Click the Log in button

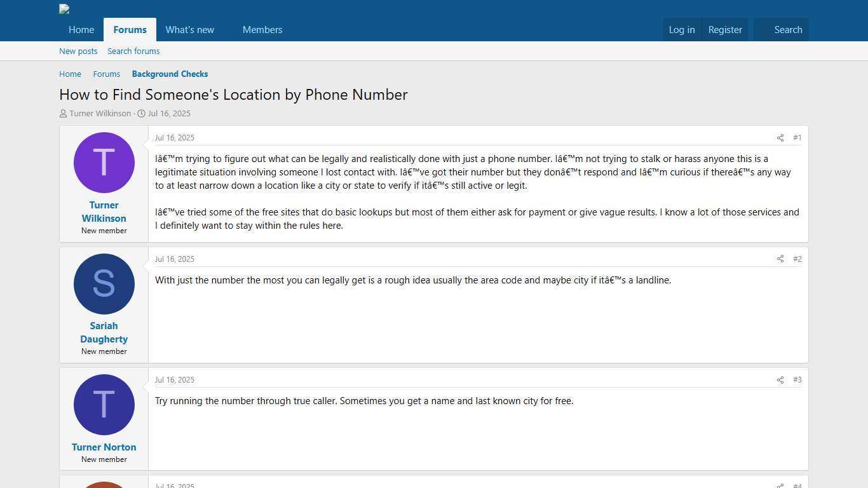click(681, 29)
